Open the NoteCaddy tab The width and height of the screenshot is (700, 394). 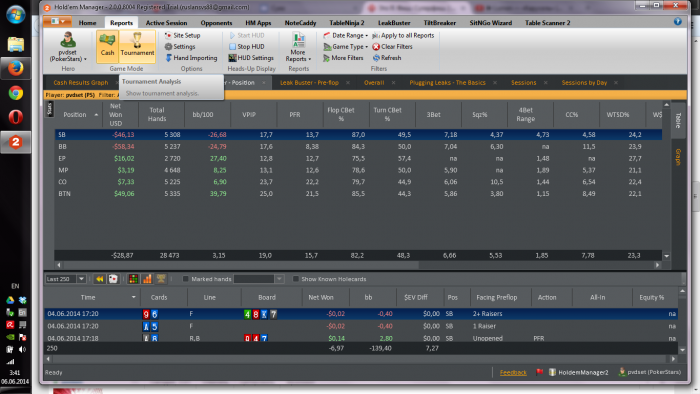[300, 23]
